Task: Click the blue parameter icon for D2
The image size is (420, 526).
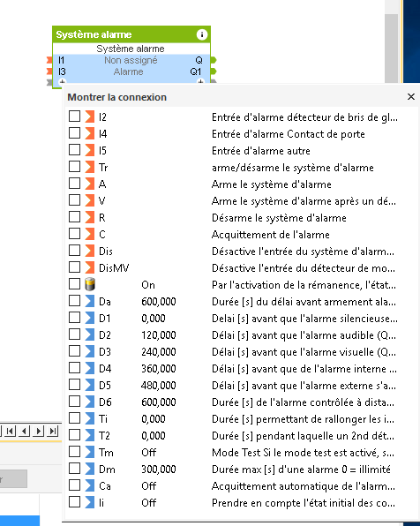Action: pos(90,334)
